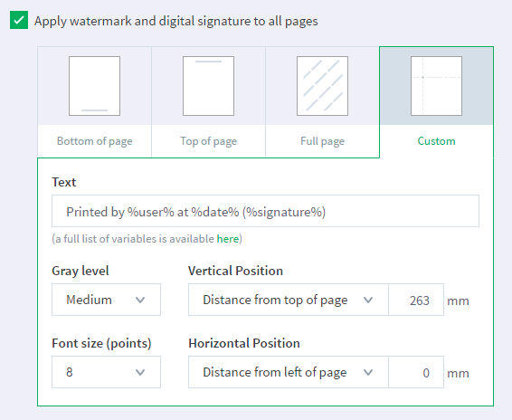Click the Custom tab label
This screenshot has height=420, width=512.
[436, 141]
